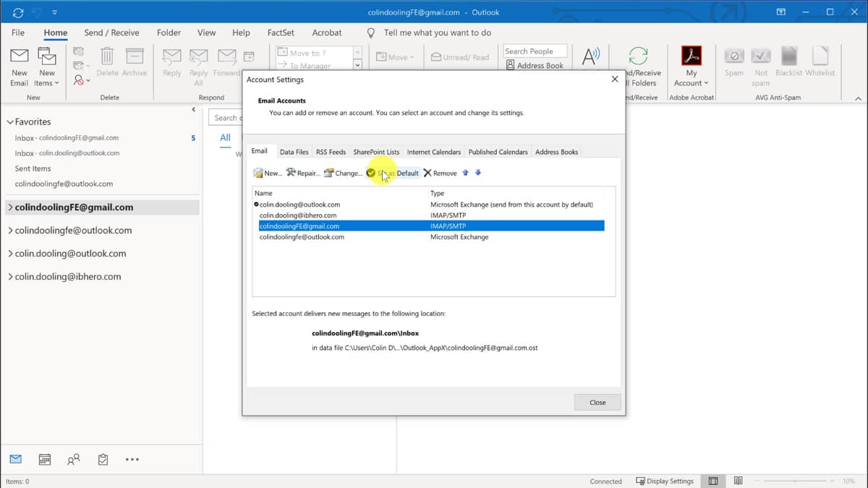Click Remove account button
Screen dimensions: 868x488
pyautogui.click(x=440, y=173)
